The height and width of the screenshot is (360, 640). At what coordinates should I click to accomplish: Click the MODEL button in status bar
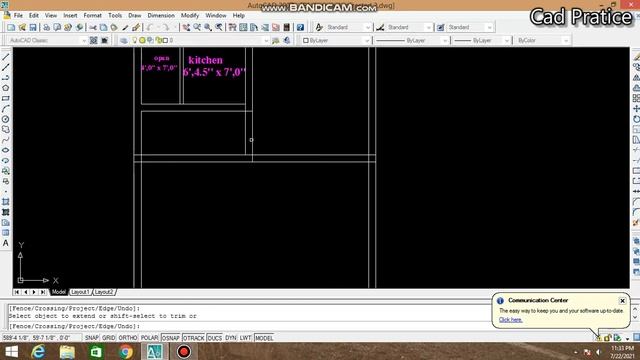pyautogui.click(x=264, y=338)
